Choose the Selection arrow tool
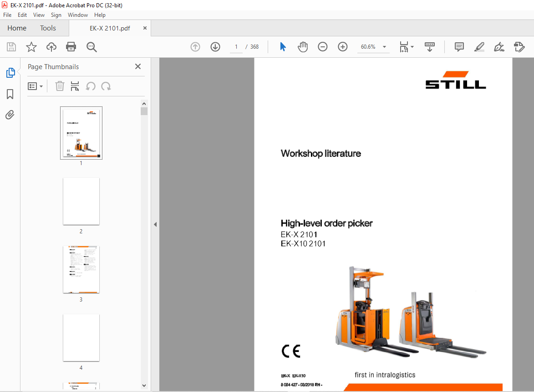This screenshot has height=392, width=534. coord(283,47)
